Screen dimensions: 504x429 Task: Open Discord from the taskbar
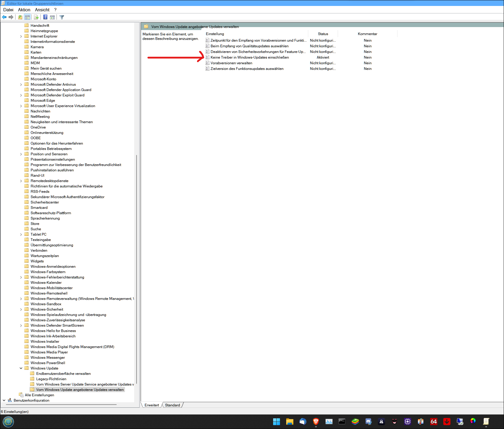368,422
